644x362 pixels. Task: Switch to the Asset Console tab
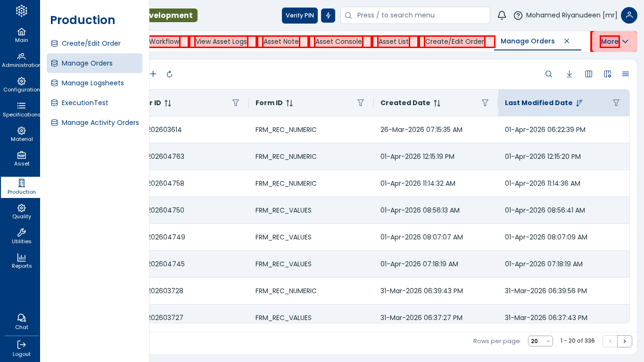[x=339, y=41]
